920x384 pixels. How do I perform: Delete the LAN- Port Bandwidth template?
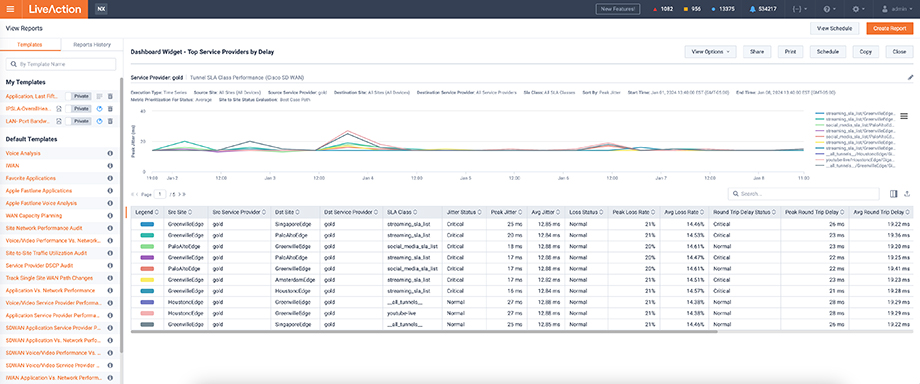(x=110, y=121)
